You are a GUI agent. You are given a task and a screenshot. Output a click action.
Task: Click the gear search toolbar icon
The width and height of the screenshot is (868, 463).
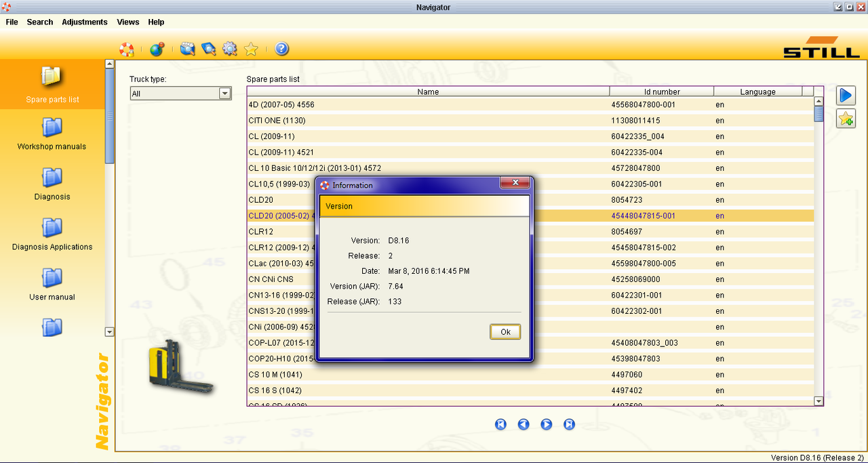[x=230, y=49]
